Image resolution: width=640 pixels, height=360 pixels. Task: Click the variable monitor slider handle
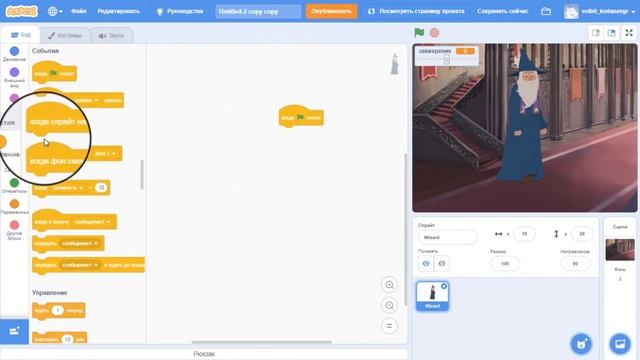click(447, 59)
